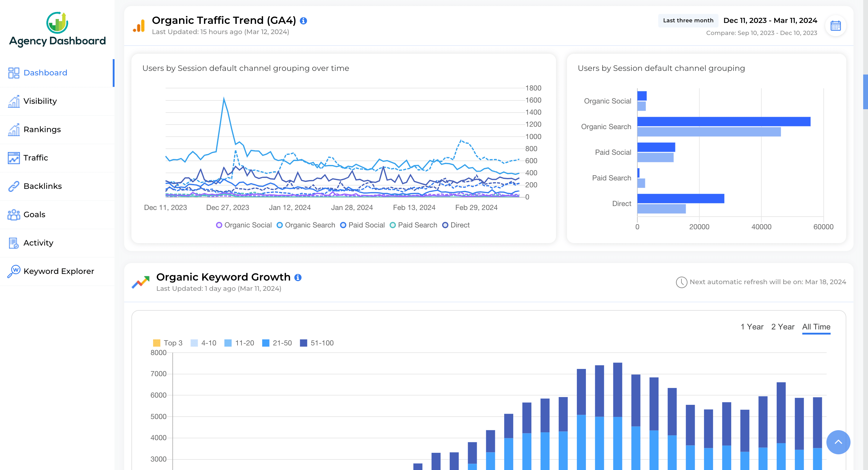The image size is (868, 470).
Task: Toggle Direct legend in line chart
Action: click(456, 225)
